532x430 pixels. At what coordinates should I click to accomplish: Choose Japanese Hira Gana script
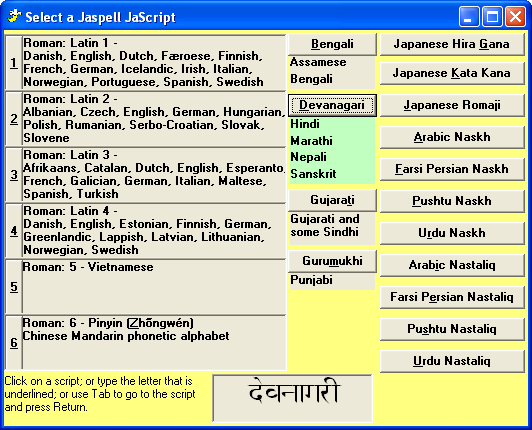click(452, 44)
